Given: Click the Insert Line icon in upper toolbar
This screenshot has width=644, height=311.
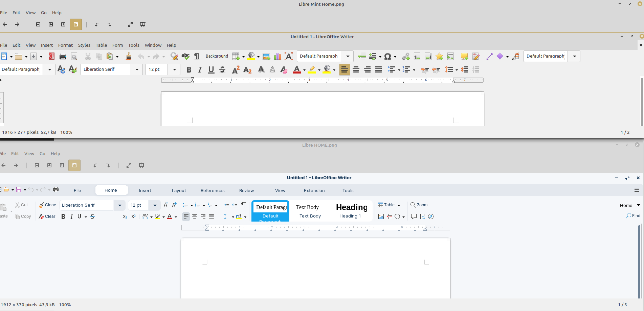Looking at the screenshot, I should coord(489,56).
